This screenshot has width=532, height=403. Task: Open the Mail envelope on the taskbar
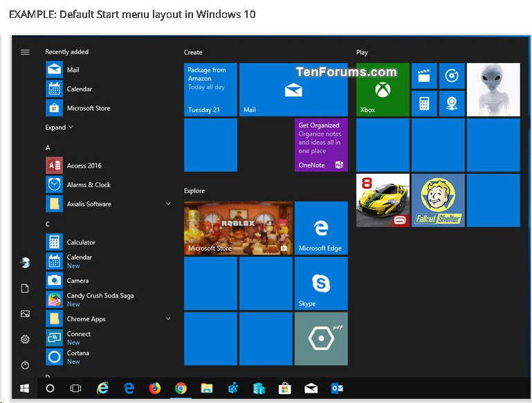click(x=311, y=388)
